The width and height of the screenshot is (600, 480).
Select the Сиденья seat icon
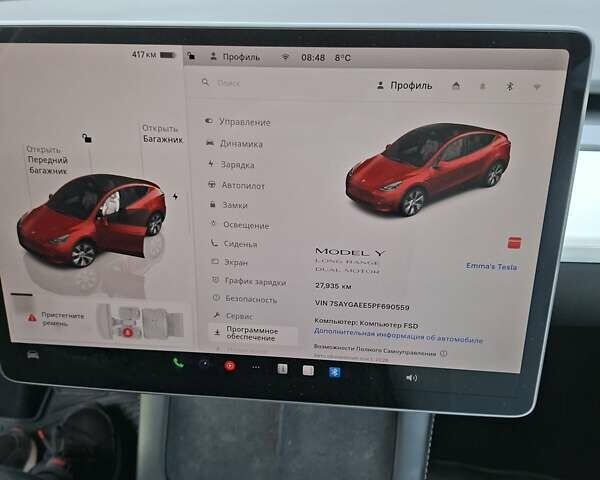214,243
